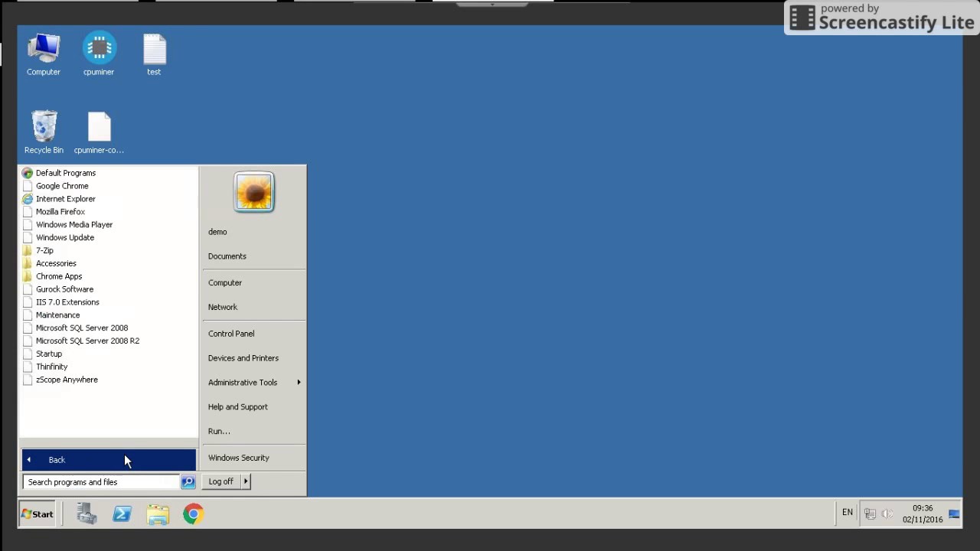
Task: Expand the Administrative Tools submenu arrow
Action: coord(299,383)
